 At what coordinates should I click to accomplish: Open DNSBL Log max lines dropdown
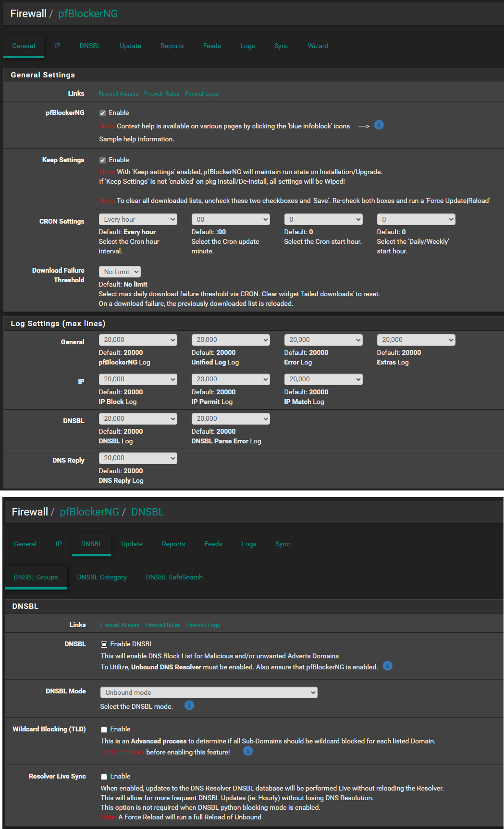tap(138, 419)
